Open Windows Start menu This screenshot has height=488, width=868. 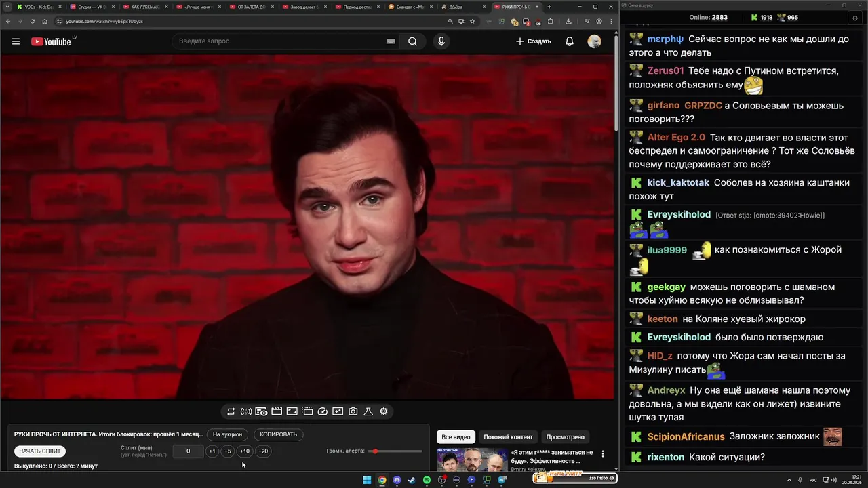coord(367,480)
